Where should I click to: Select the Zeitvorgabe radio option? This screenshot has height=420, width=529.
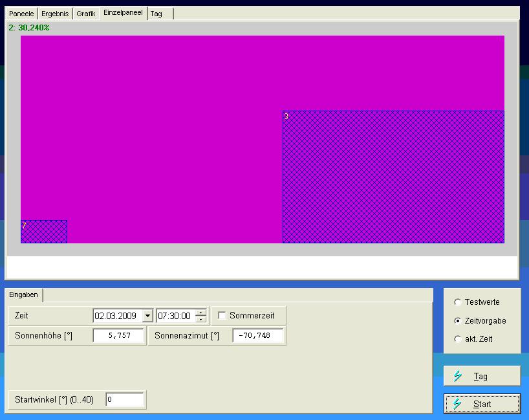[458, 320]
